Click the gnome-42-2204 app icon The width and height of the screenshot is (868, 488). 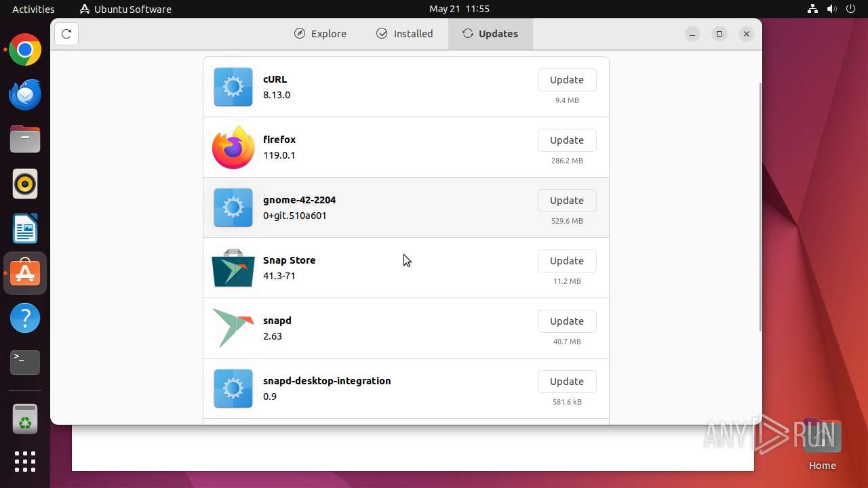[x=233, y=207]
